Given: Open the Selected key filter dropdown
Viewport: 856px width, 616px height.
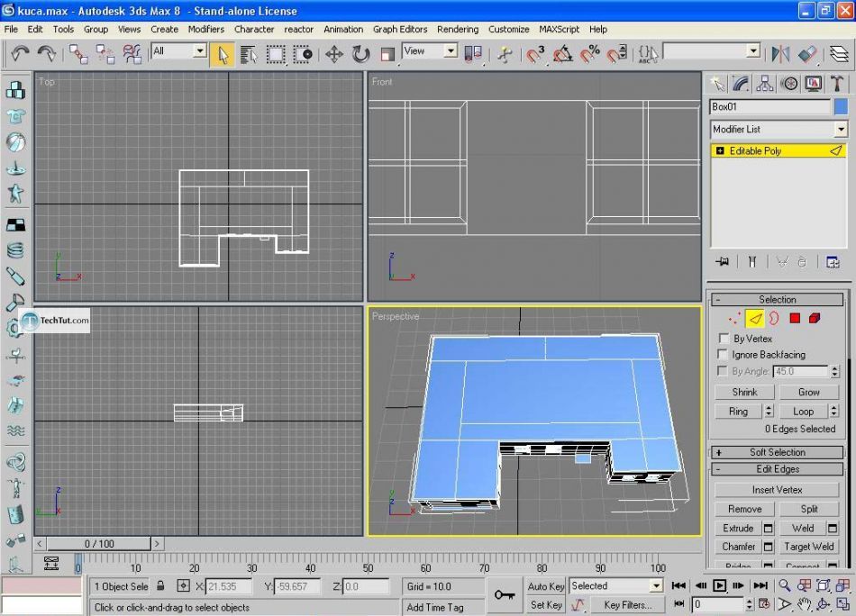Looking at the screenshot, I should (x=656, y=586).
